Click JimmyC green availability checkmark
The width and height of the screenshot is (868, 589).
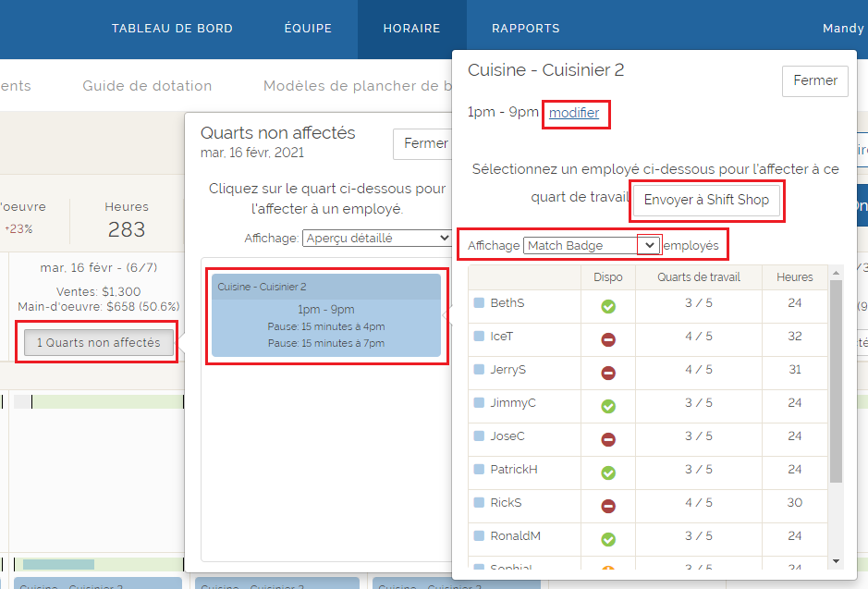click(608, 406)
